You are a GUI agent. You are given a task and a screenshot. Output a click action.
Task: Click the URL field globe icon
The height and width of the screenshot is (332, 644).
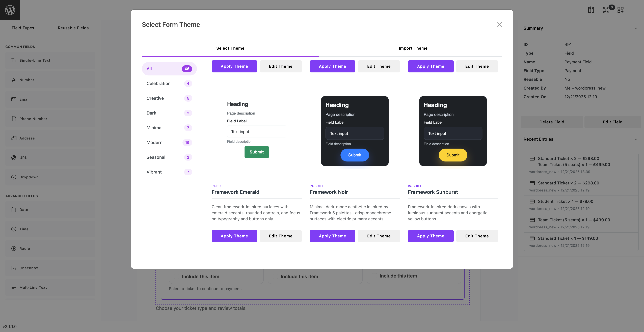point(14,157)
